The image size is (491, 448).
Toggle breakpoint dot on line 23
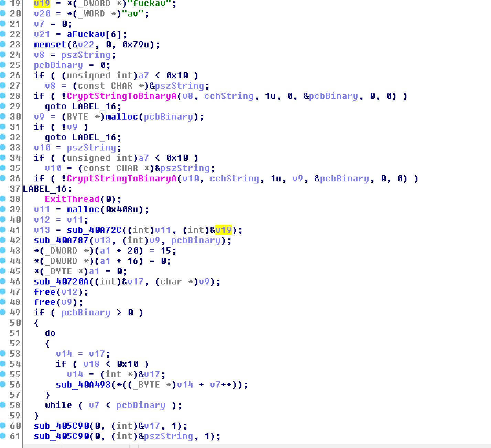[3, 44]
